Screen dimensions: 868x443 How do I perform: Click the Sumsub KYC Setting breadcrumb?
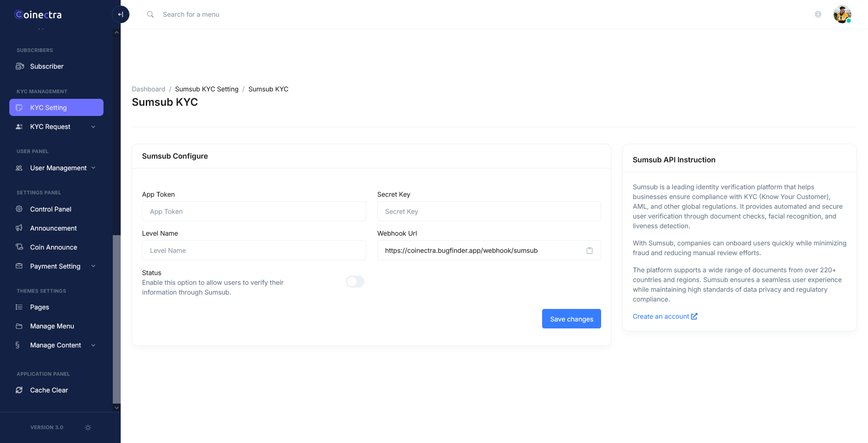(x=207, y=89)
